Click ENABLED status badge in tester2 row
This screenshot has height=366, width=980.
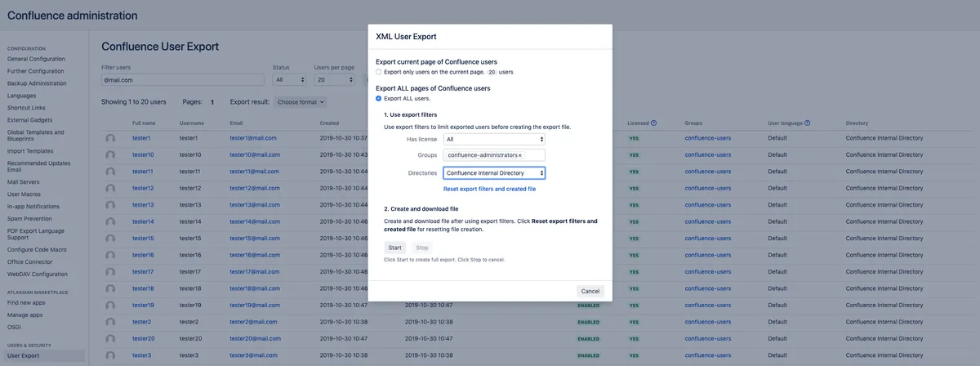tap(588, 322)
